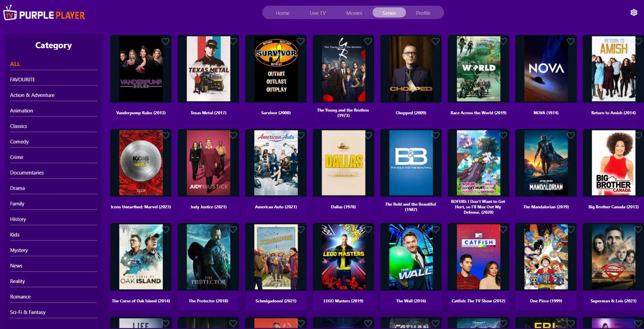Image resolution: width=644 pixels, height=329 pixels.
Task: Select the Comedy category
Action: (x=54, y=142)
